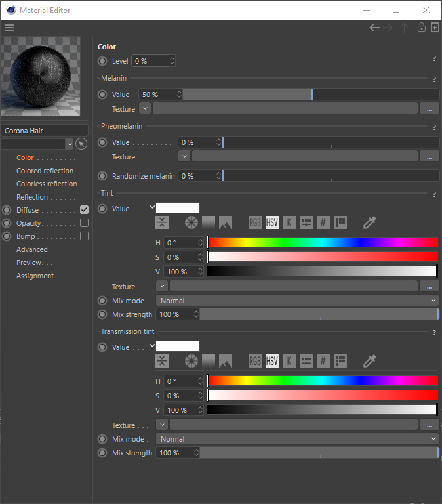Click the Corona Hair material name field

[x=45, y=131]
